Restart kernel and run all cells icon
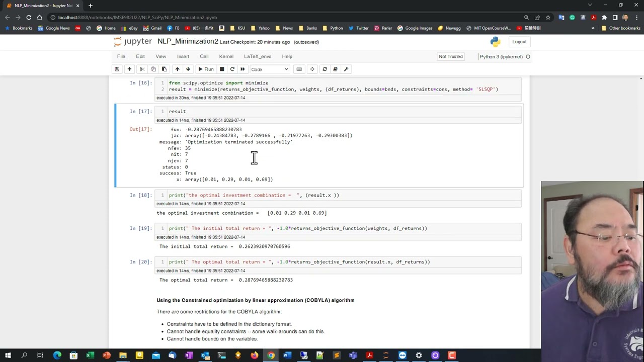 coord(243,69)
